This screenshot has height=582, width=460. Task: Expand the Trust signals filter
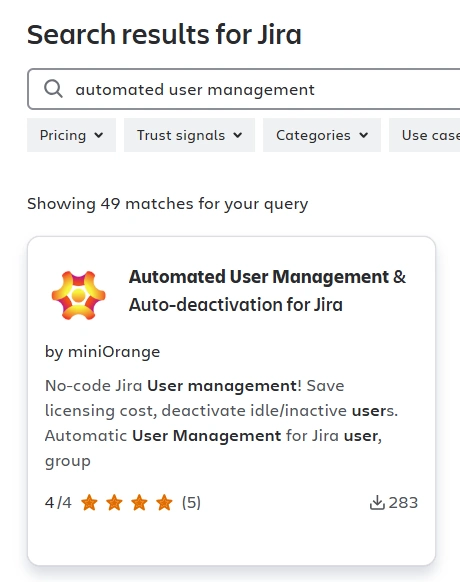coord(189,135)
